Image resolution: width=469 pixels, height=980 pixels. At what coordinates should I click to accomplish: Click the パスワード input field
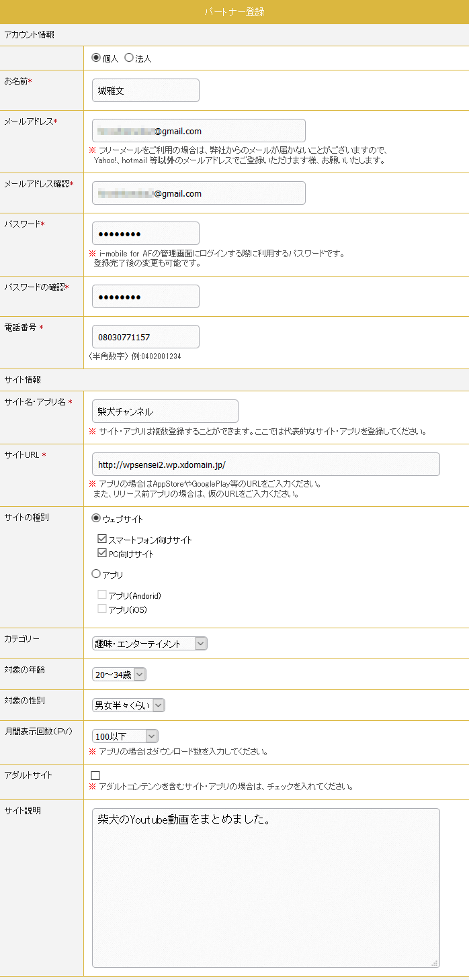146,234
